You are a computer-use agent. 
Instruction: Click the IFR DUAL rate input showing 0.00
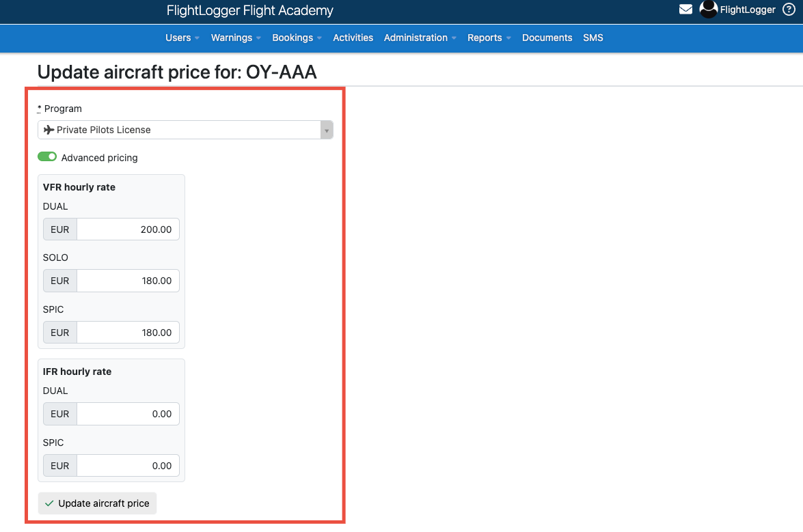127,413
